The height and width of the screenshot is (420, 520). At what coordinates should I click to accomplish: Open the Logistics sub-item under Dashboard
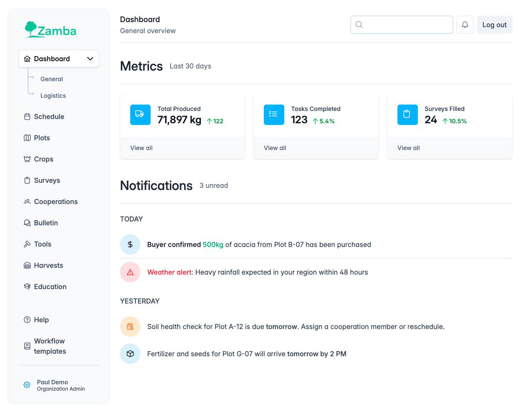pos(53,96)
